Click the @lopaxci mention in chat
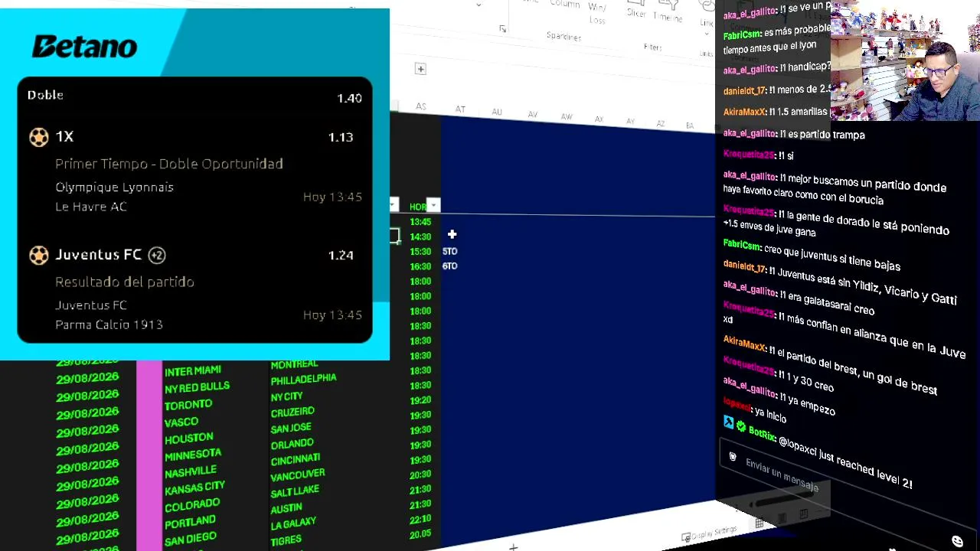The image size is (980, 551). pos(798,446)
